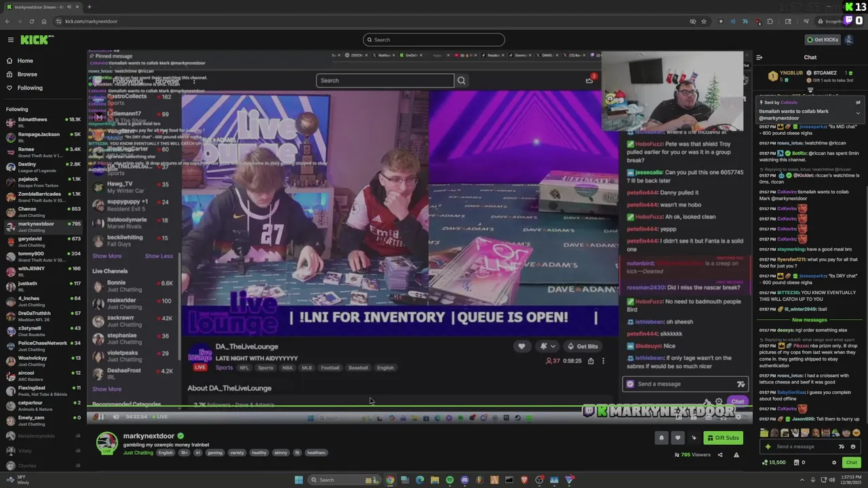Click Show Less in embedded stream sidebar
This screenshot has height=488, width=868.
pos(159,256)
